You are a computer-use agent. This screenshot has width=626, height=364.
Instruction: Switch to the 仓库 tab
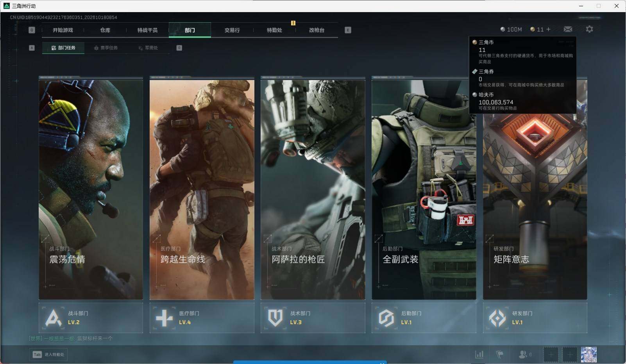click(105, 30)
